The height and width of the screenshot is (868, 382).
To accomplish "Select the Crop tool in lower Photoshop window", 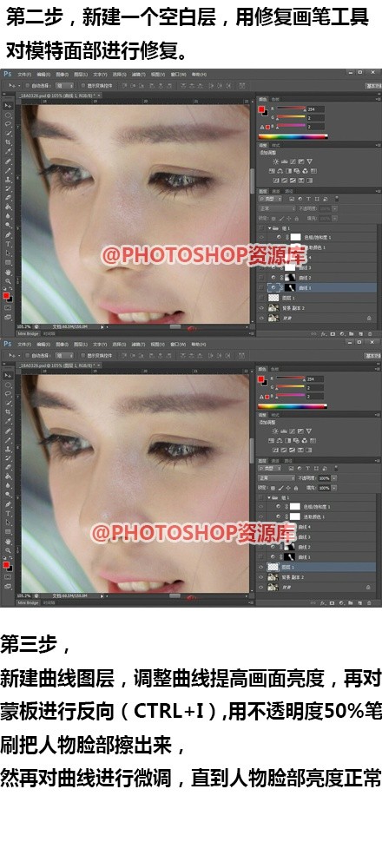I will point(8,411).
